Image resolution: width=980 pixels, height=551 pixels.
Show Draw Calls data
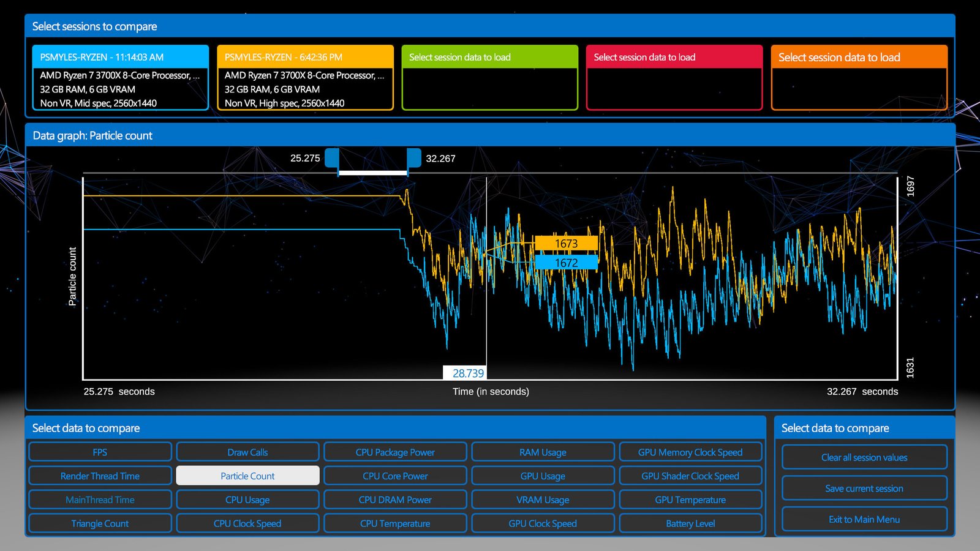[x=247, y=452]
